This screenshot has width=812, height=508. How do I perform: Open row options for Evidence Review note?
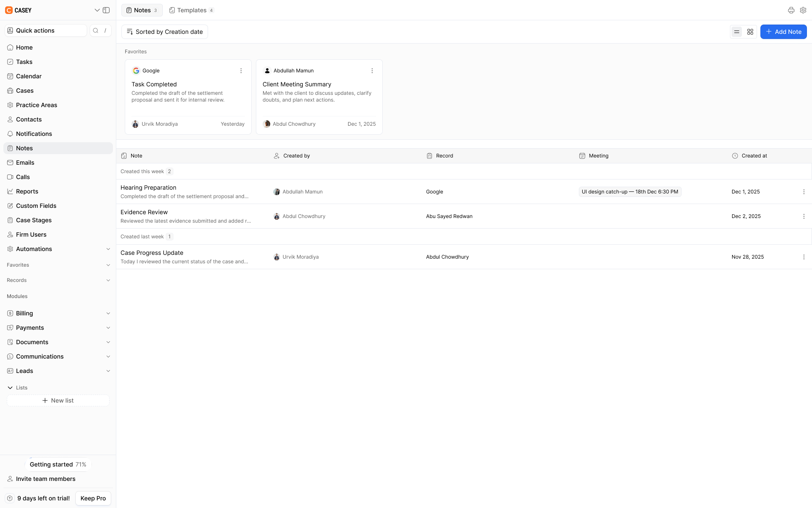pos(804,216)
